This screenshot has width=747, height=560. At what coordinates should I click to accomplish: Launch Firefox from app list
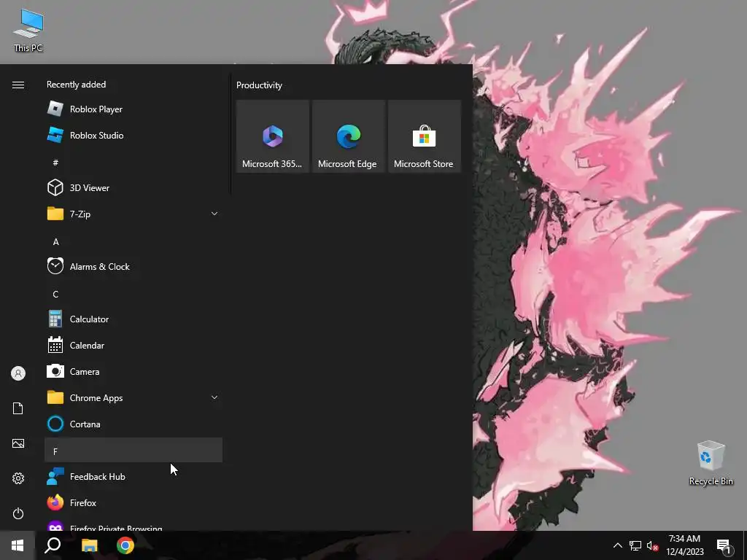(x=133, y=502)
